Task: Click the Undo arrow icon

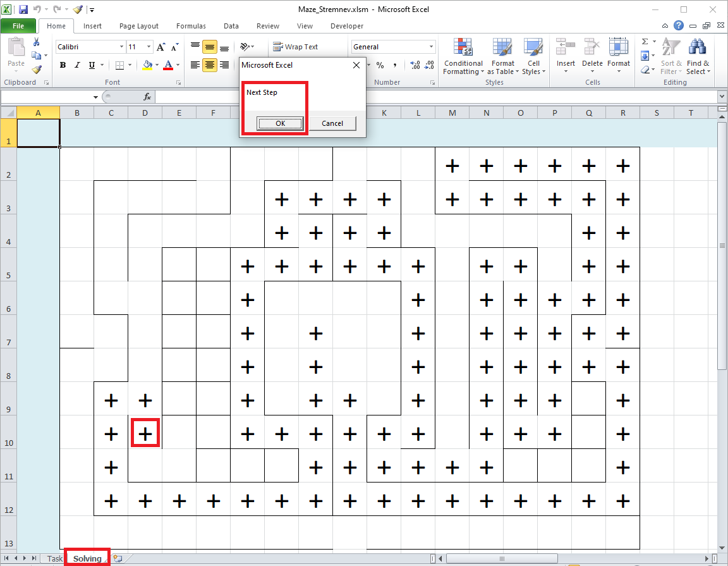Action: (x=37, y=9)
